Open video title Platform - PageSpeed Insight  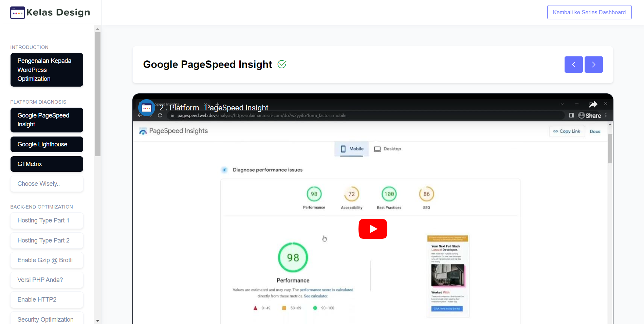pyautogui.click(x=214, y=108)
